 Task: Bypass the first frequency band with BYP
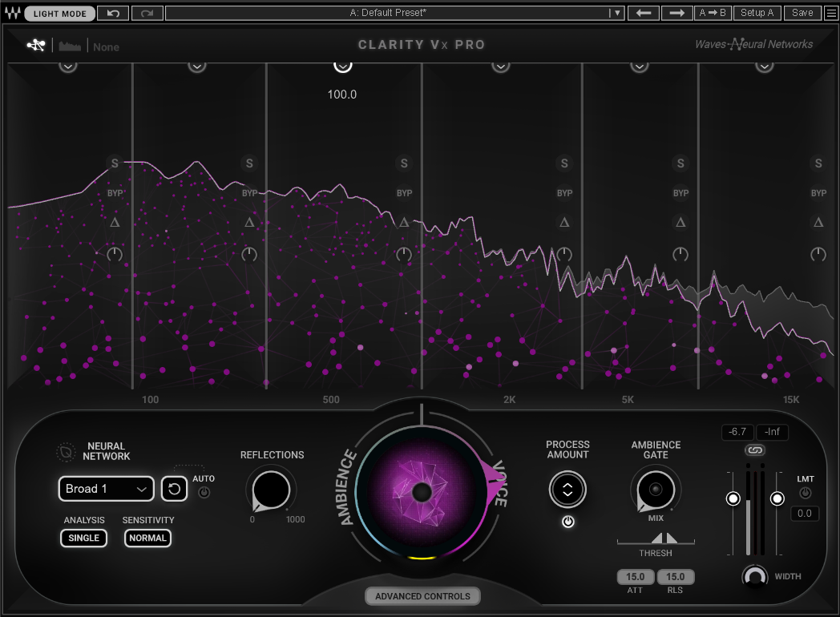[114, 192]
